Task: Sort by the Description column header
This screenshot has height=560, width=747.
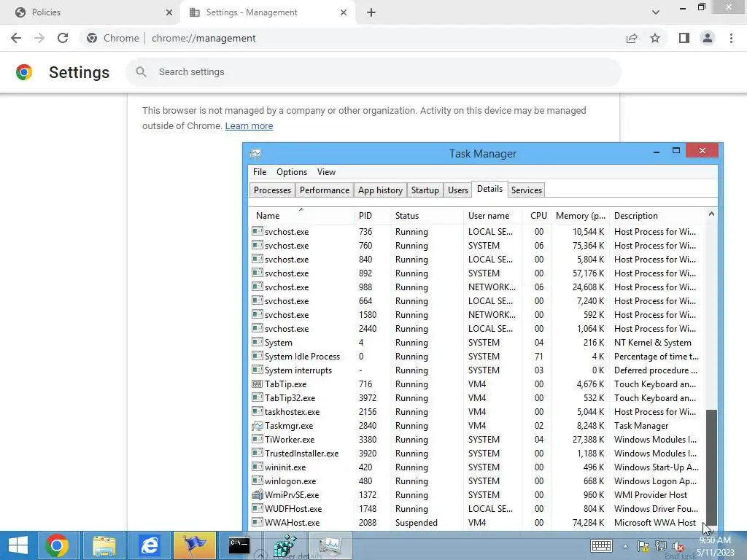Action: (x=657, y=216)
